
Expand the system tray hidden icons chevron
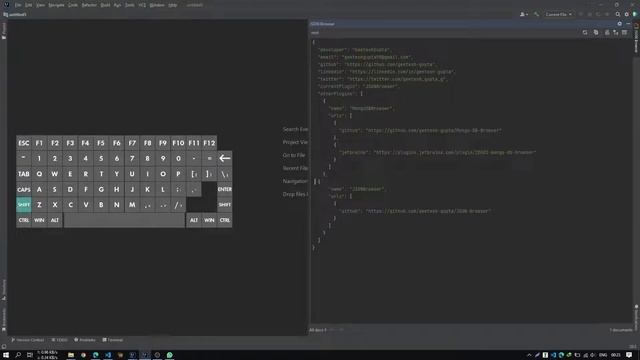tap(529, 355)
